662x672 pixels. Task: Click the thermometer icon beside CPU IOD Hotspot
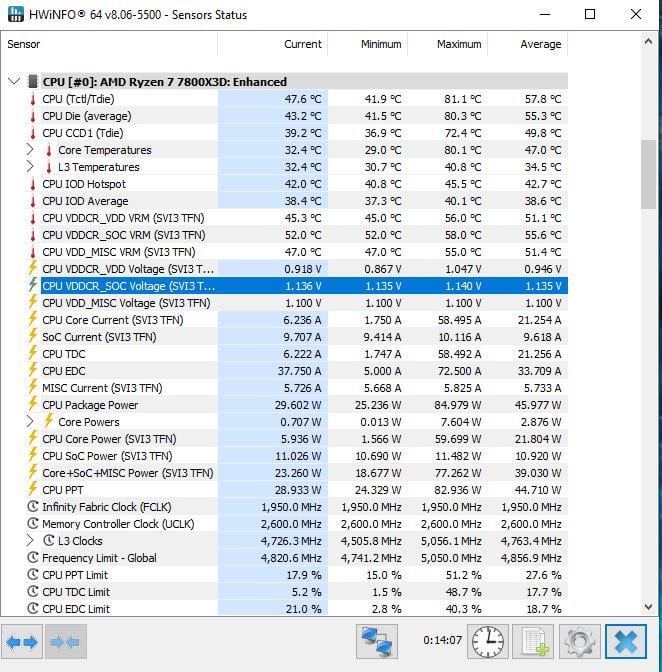click(33, 184)
